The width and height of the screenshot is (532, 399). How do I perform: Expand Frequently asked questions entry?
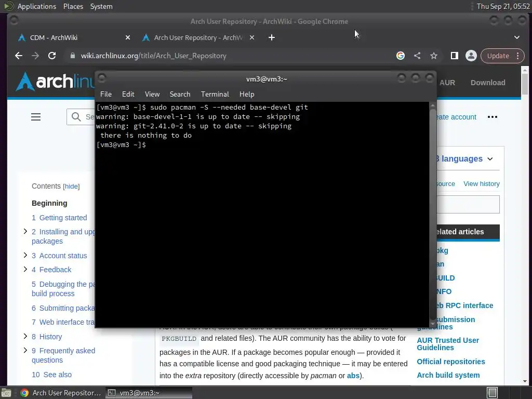click(25, 350)
